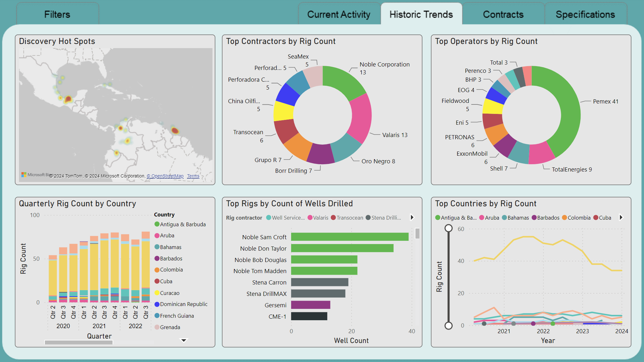Toggle the Colombia country legend dot
The height and width of the screenshot is (362, 644).
157,270
